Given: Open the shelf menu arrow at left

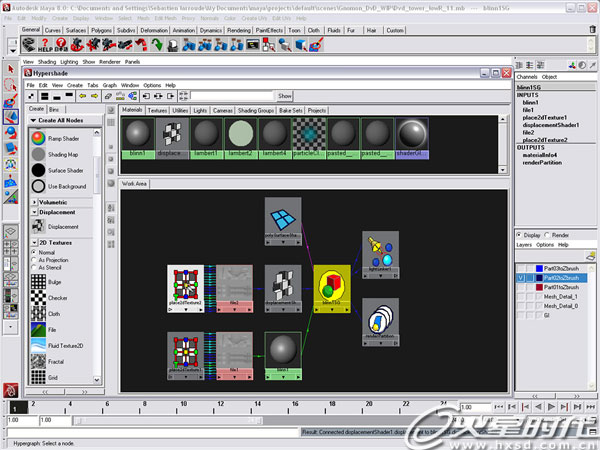Looking at the screenshot, I should 13,50.
